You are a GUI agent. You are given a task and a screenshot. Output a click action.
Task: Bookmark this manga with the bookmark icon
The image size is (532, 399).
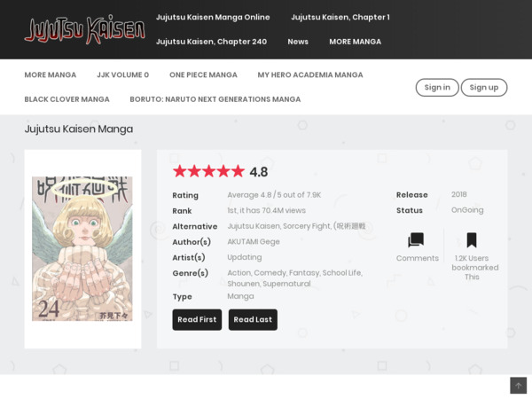pos(472,240)
